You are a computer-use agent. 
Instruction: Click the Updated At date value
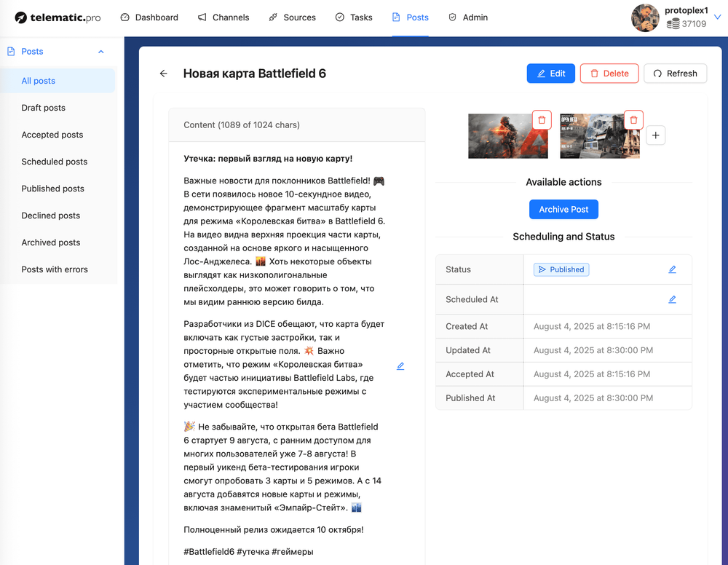pyautogui.click(x=593, y=350)
